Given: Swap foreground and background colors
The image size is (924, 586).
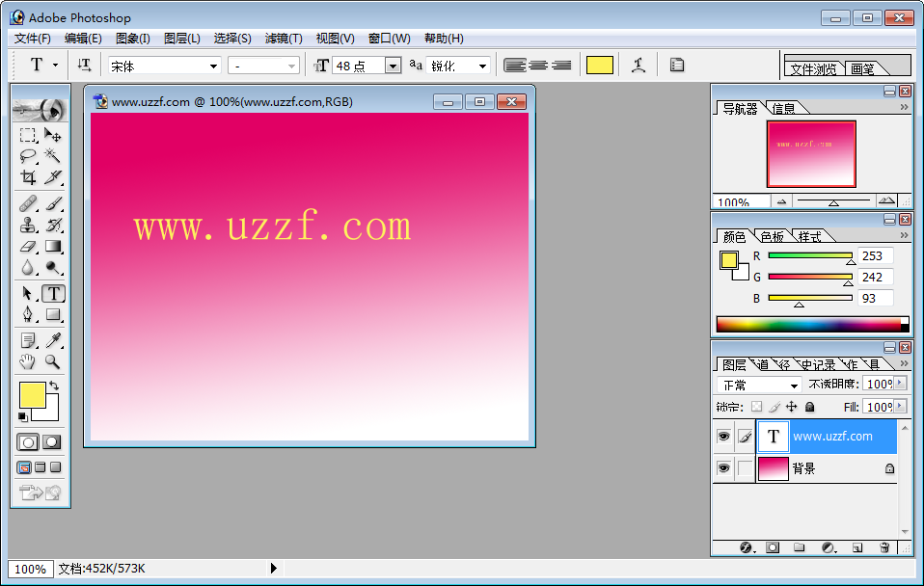Looking at the screenshot, I should [x=54, y=386].
